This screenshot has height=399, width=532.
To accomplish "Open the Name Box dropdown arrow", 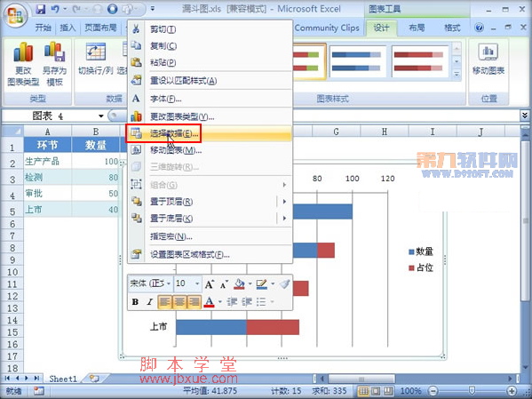I will pos(100,116).
